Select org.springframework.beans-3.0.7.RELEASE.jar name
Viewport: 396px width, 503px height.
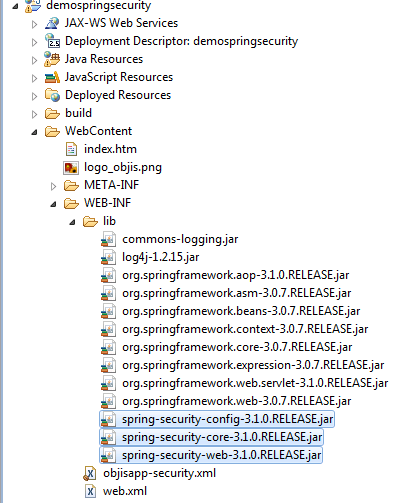coord(241,311)
